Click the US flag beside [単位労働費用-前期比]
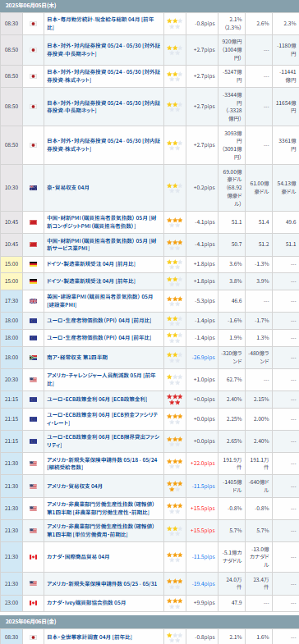Viewport: 299px width, 644px height. pyautogui.click(x=34, y=531)
